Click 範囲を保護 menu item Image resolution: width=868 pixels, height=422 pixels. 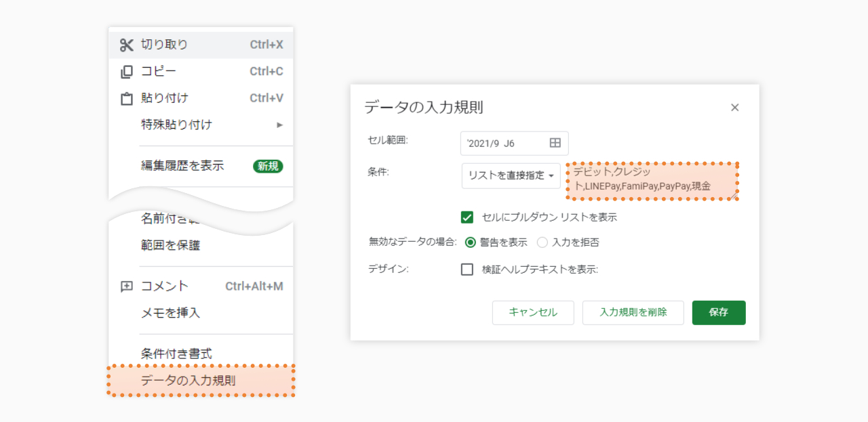[170, 245]
